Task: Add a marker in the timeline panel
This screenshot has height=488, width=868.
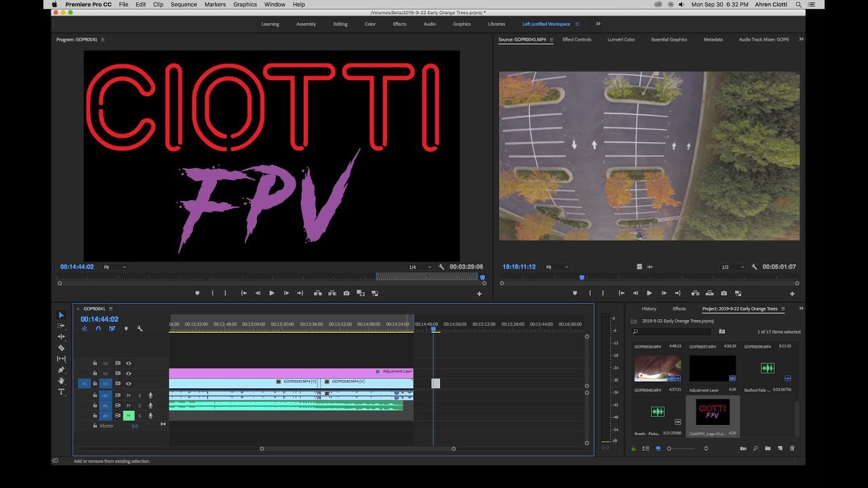Action: click(125, 329)
